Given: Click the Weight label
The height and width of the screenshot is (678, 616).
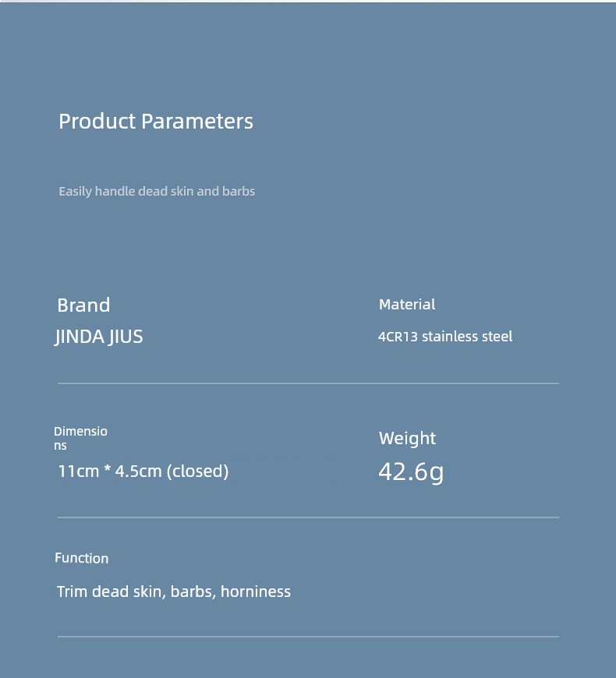Looking at the screenshot, I should pyautogui.click(x=407, y=438).
